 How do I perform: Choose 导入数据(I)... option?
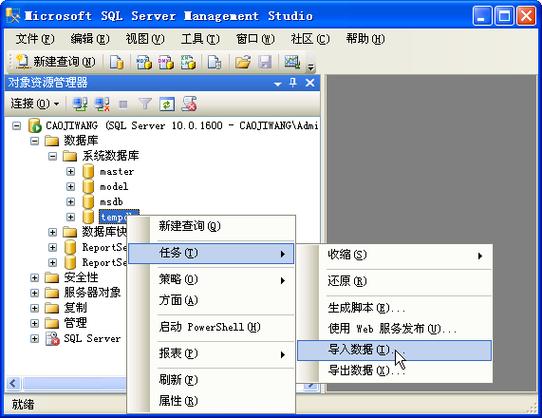[394, 350]
